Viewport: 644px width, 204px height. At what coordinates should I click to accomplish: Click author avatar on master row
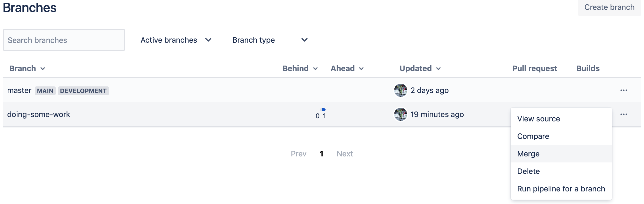pyautogui.click(x=400, y=90)
